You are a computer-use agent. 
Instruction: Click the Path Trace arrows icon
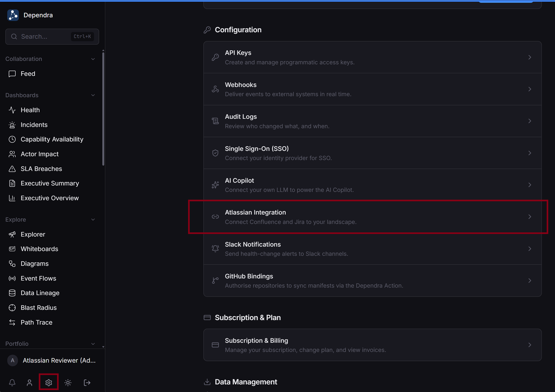[12, 322]
